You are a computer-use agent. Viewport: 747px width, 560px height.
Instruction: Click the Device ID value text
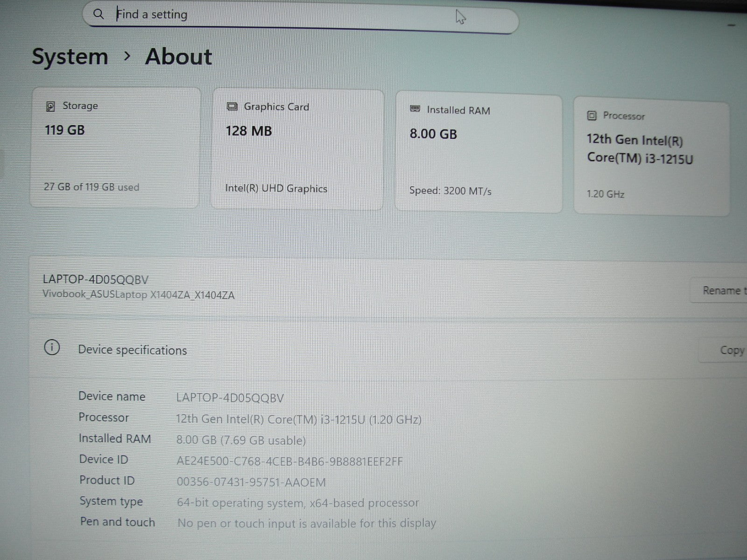[289, 462]
